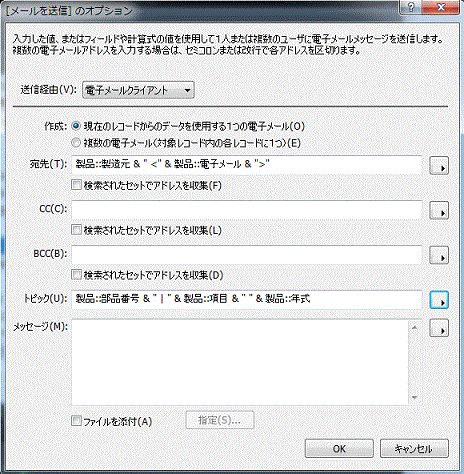Confirm with the OK button

[x=339, y=449]
